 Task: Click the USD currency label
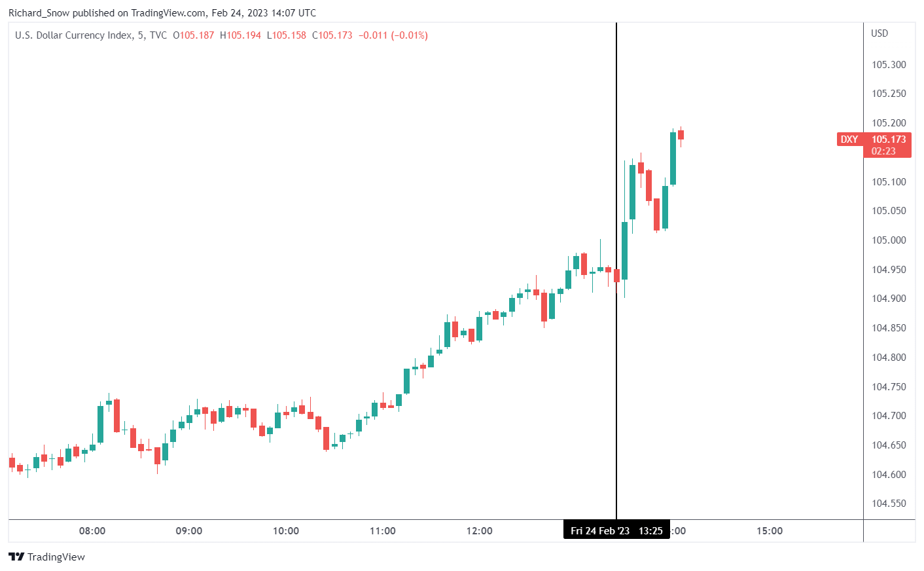tap(880, 33)
